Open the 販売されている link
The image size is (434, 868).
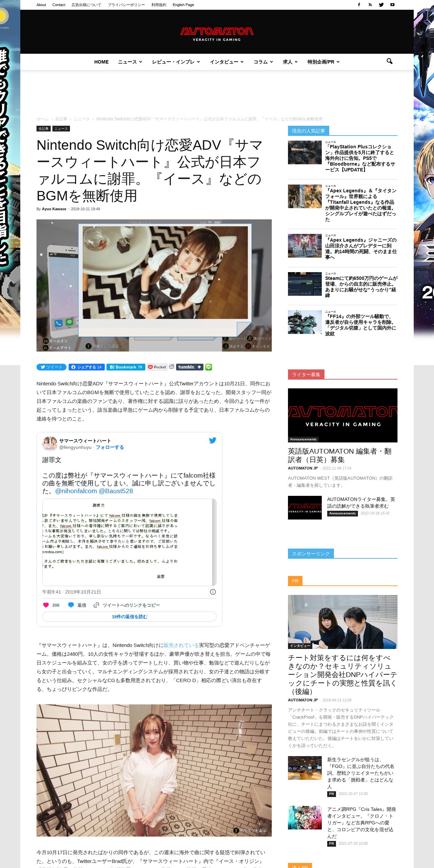pos(181,645)
